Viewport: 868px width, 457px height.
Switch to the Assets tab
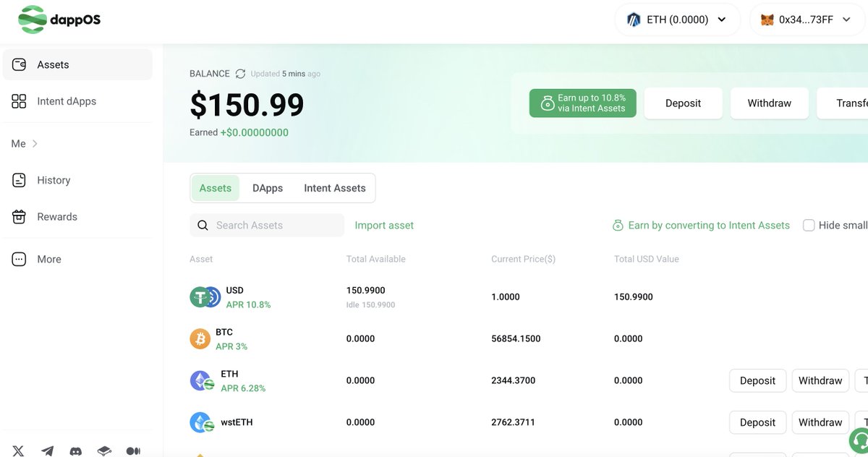click(x=215, y=188)
